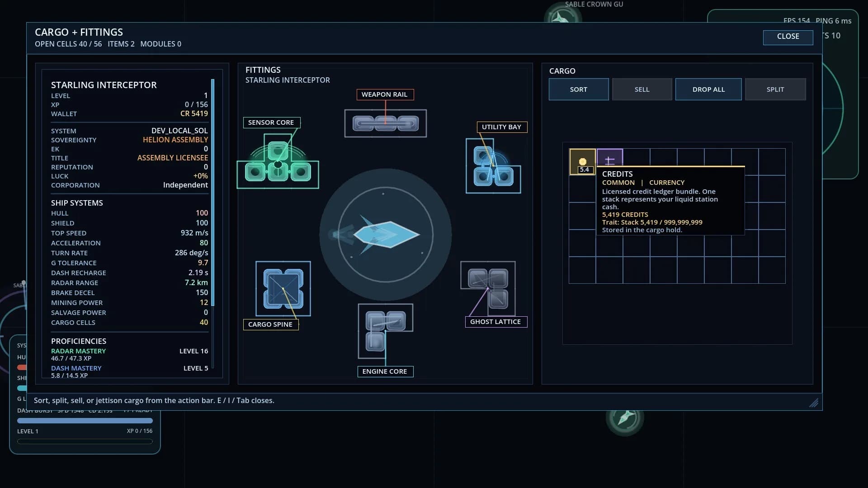Click the Open Cells 40 / 56 counter

coord(68,44)
